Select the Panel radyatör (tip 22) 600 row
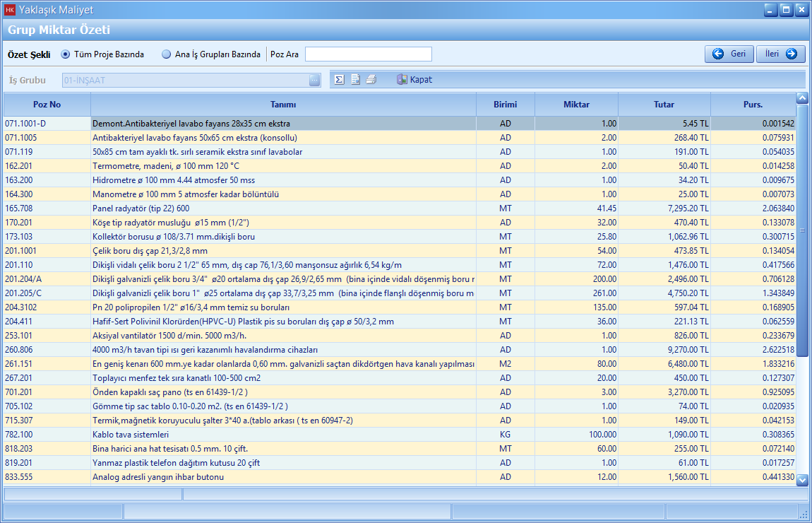812x523 pixels. [x=282, y=208]
